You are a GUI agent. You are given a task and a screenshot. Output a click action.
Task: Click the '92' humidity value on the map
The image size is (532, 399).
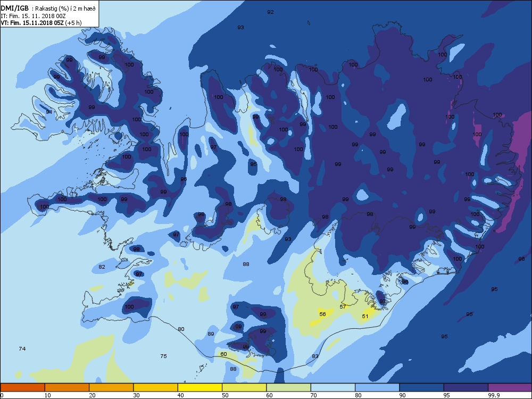click(270, 12)
